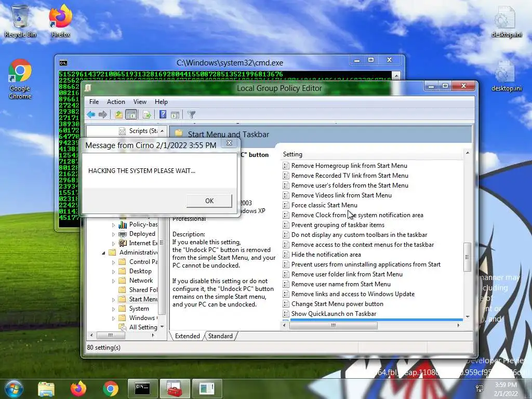The image size is (532, 399).
Task: Switch to the Standard tab
Action: pos(220,336)
